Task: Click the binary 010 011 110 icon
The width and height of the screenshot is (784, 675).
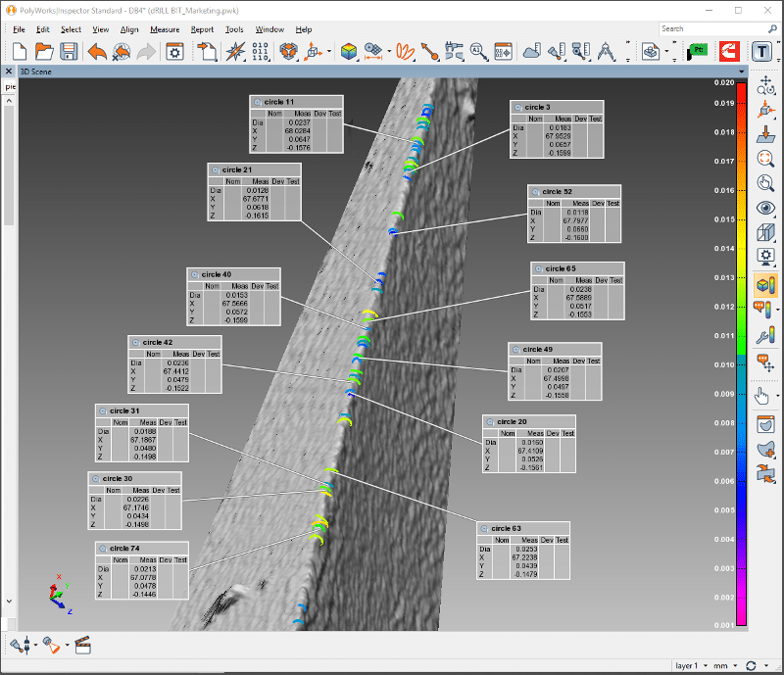Action: click(260, 51)
